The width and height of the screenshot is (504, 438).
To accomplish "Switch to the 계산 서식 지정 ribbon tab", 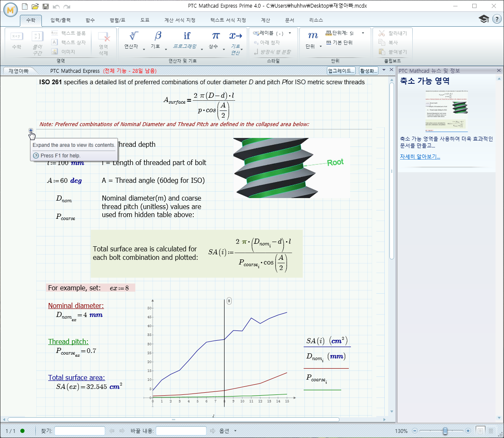I will (x=180, y=20).
